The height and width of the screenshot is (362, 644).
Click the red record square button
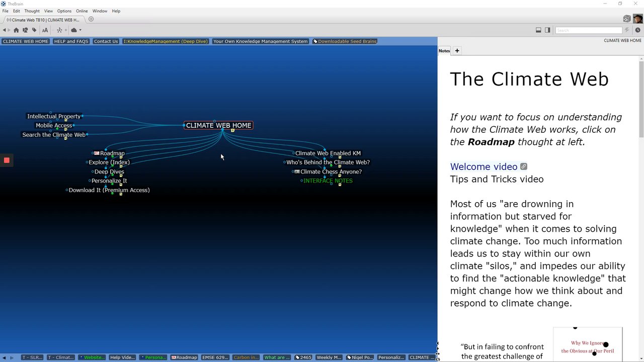[7, 160]
